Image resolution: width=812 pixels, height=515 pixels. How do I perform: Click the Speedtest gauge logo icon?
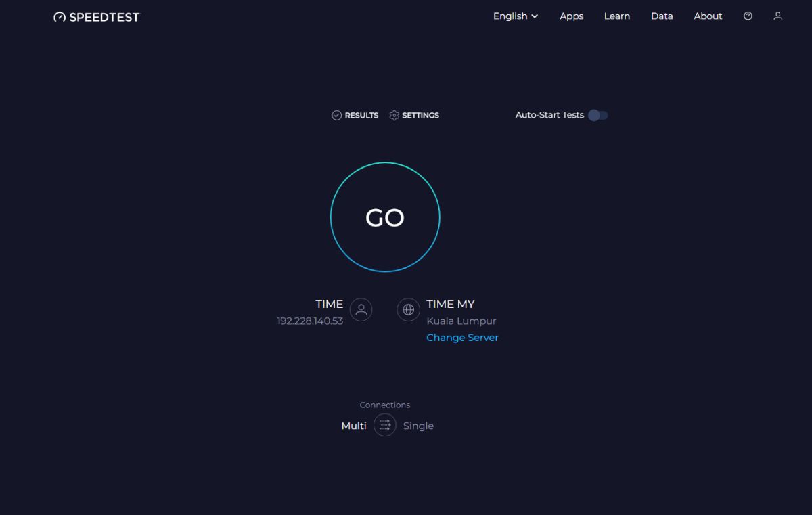click(x=58, y=16)
